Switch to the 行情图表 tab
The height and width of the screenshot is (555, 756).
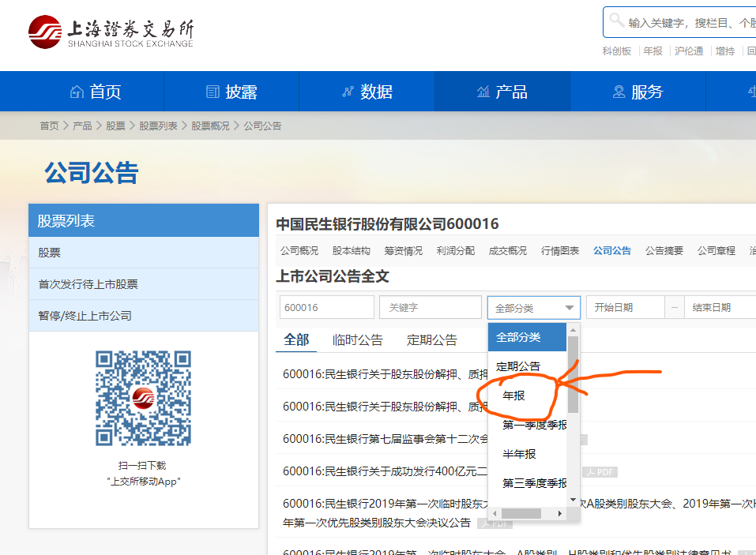[x=560, y=250]
